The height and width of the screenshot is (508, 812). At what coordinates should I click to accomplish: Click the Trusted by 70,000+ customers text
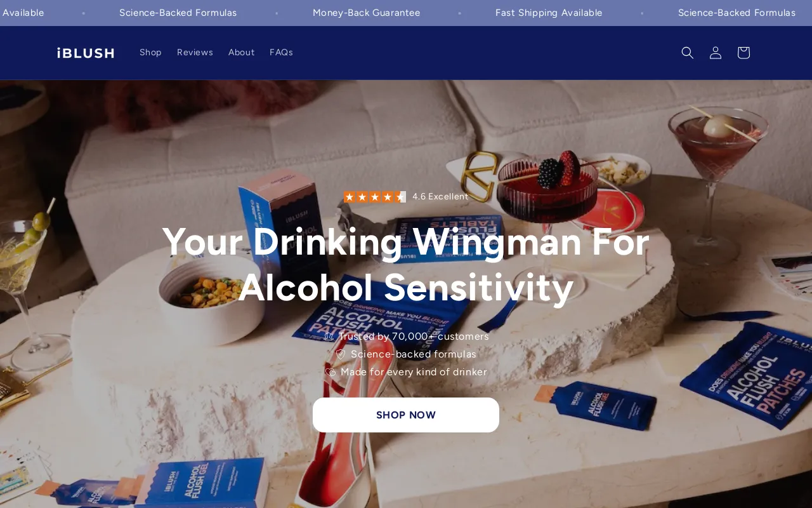414,337
